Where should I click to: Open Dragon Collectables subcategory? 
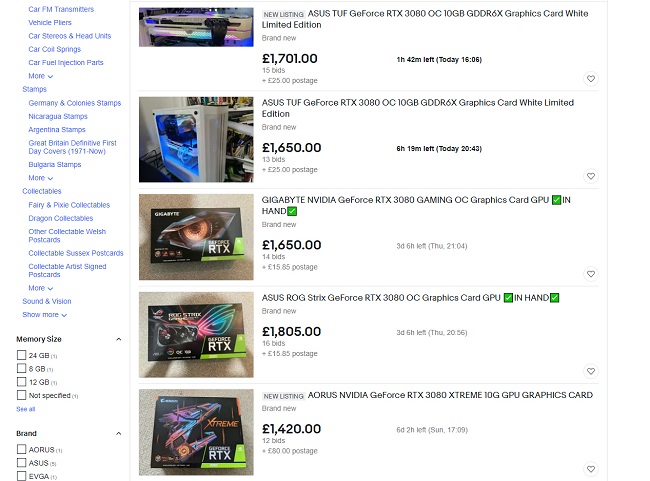(x=61, y=218)
